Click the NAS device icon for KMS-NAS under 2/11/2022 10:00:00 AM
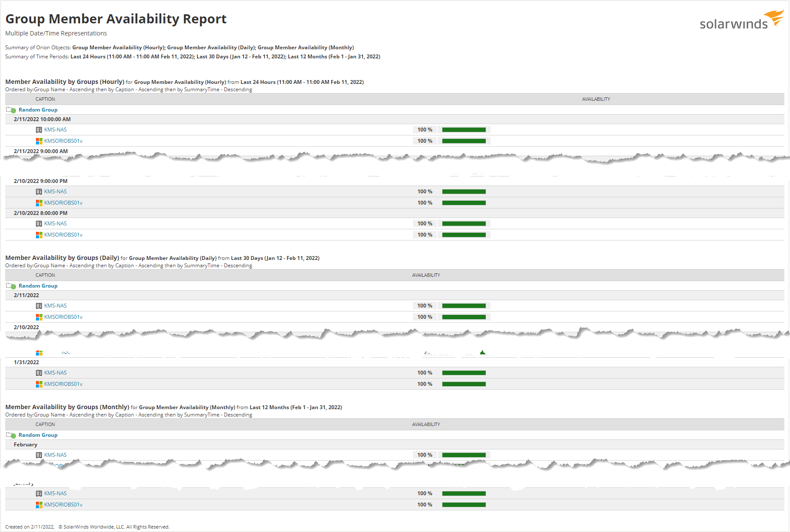This screenshot has height=532, width=790. (39, 130)
